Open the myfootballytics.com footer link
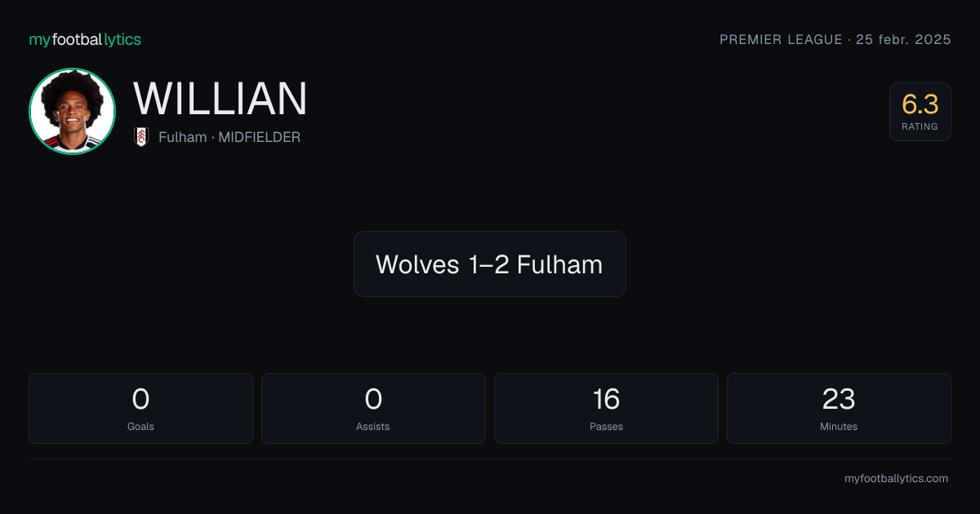Viewport: 980px width, 514px height. click(x=896, y=479)
